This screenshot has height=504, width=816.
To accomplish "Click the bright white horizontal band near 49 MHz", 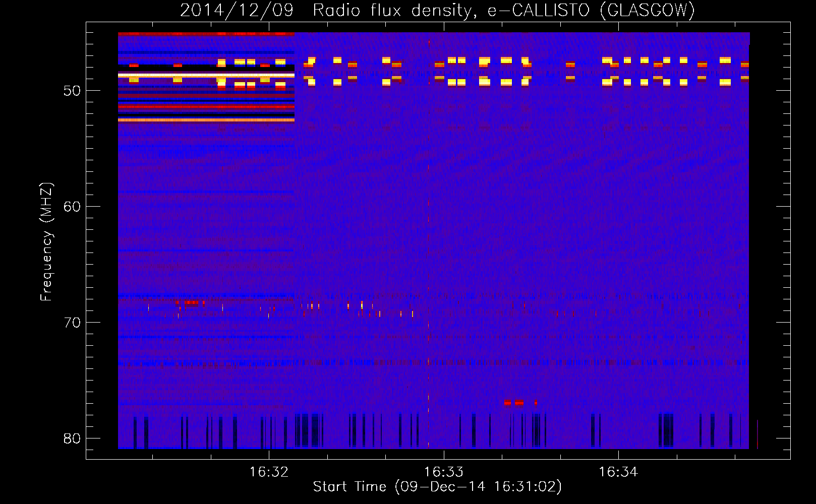I will [206, 75].
